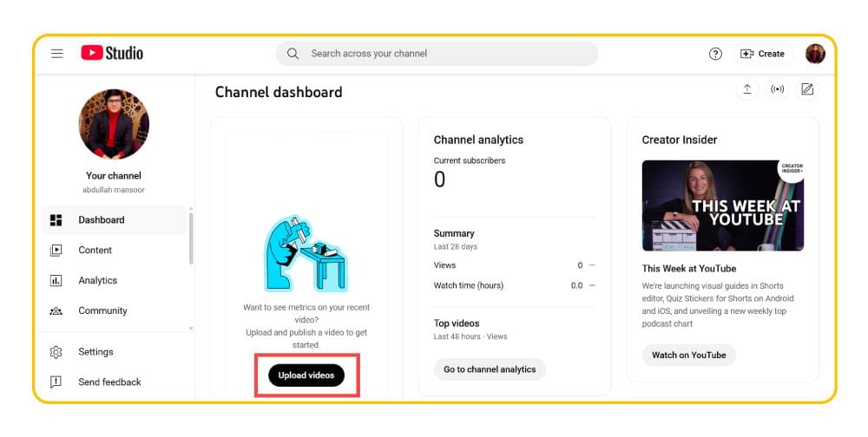Image resolution: width=868 pixels, height=437 pixels.
Task: Open the hamburger navigation menu
Action: point(57,54)
